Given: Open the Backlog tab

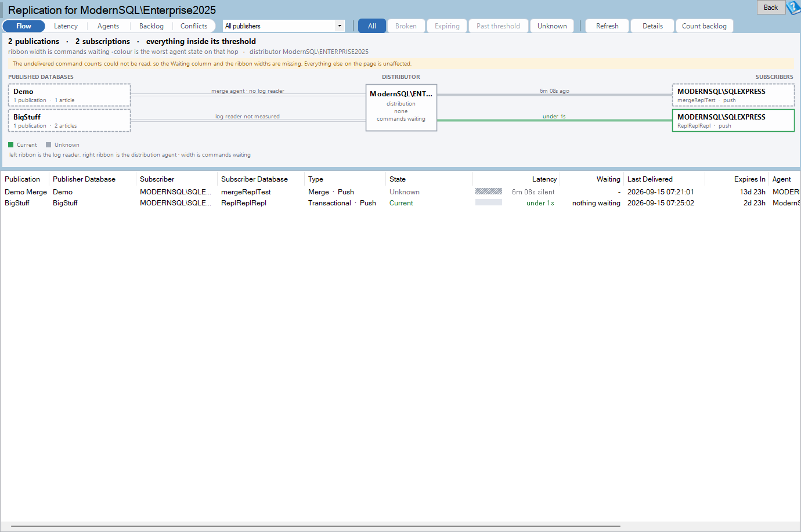Looking at the screenshot, I should [x=151, y=26].
